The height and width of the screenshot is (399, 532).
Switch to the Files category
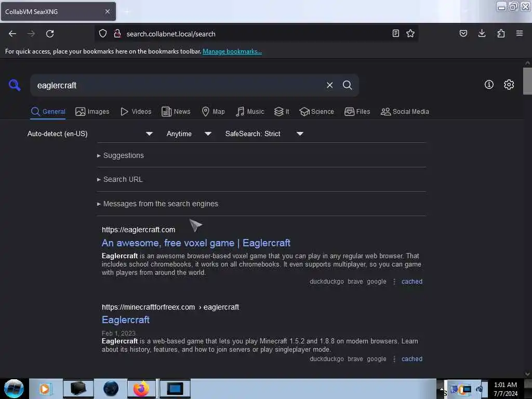coord(357,112)
